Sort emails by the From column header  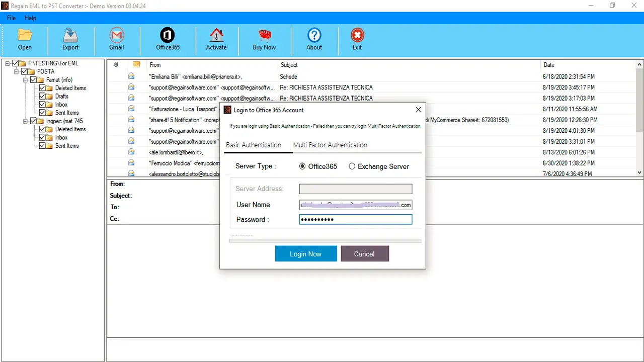212,65
